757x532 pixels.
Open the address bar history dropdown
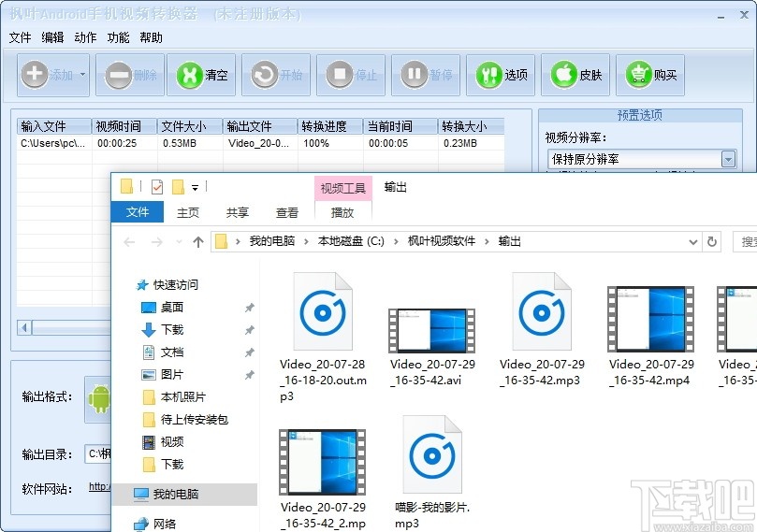pos(692,241)
